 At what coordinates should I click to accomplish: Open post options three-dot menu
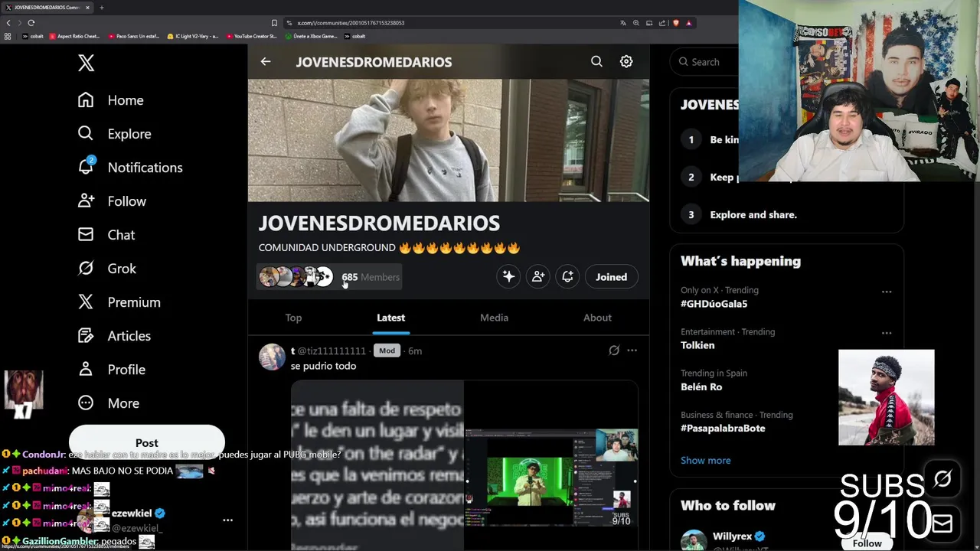click(632, 350)
